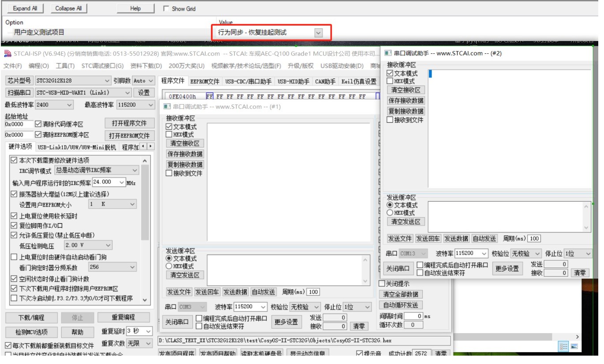Switch to EEPROM文件 tab
The image size is (604, 364).
pos(205,81)
